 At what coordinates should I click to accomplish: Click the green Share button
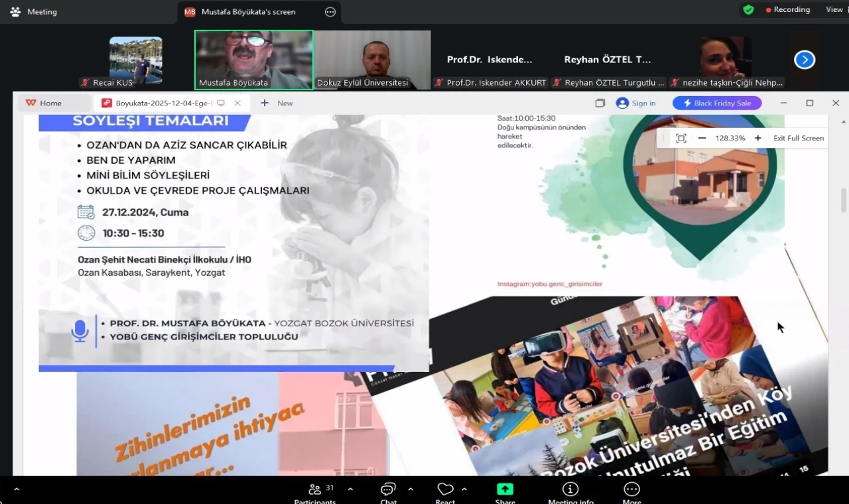point(505,491)
